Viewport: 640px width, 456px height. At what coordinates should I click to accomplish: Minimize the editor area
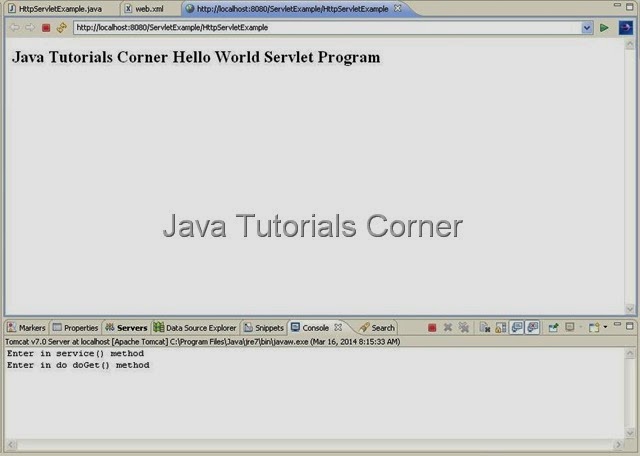click(618, 5)
